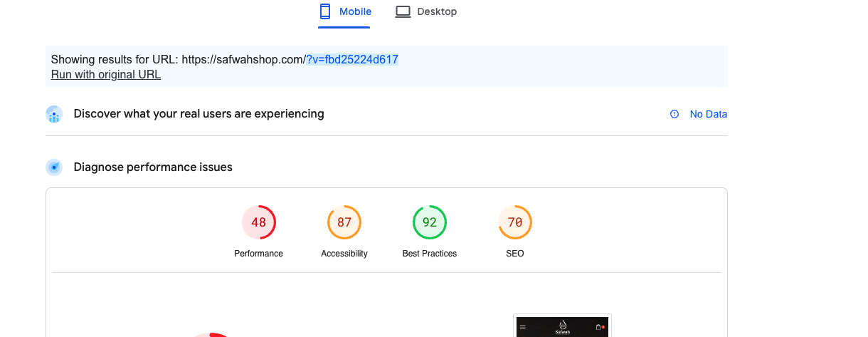Click the mobile phone icon

(x=325, y=11)
